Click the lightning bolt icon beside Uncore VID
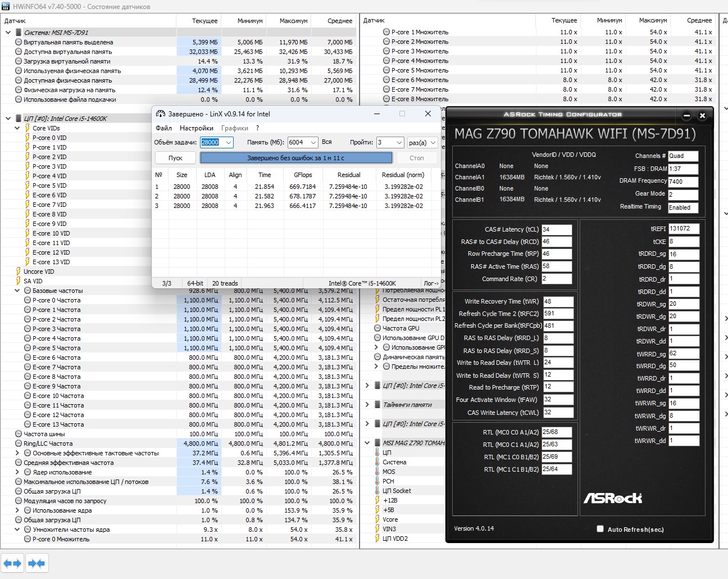This screenshot has width=728, height=579. click(x=18, y=272)
